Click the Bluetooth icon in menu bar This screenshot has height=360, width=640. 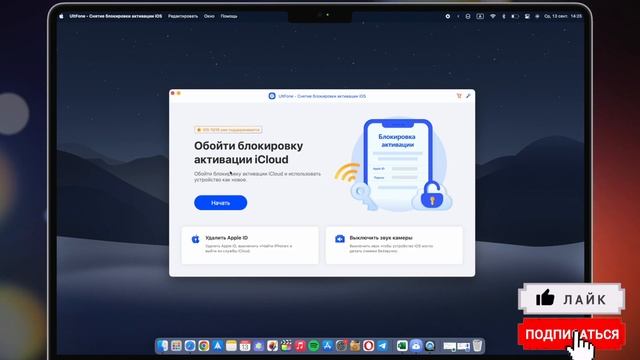[504, 16]
